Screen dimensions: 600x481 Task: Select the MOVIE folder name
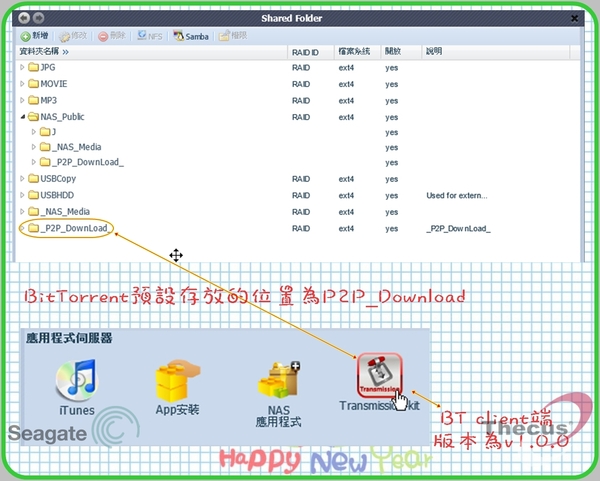pyautogui.click(x=54, y=84)
